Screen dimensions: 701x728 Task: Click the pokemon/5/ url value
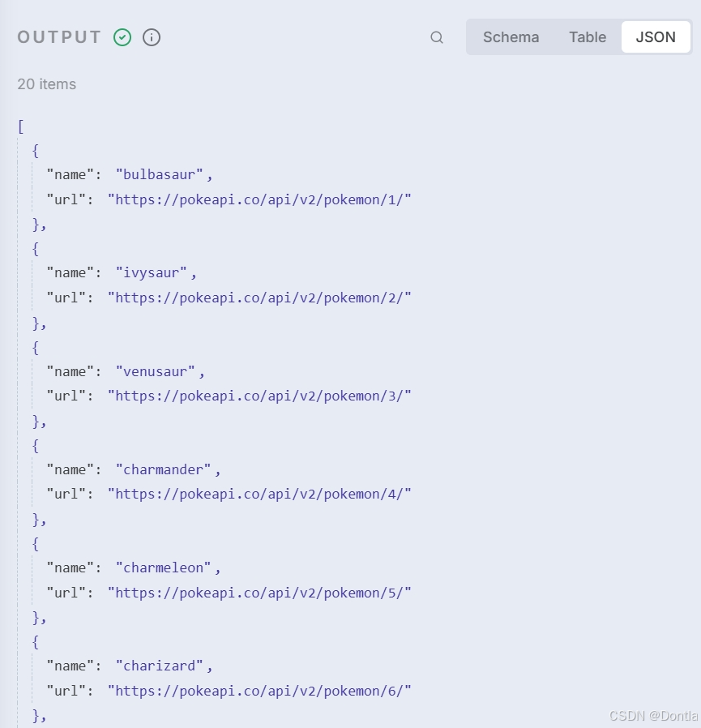pyautogui.click(x=259, y=593)
